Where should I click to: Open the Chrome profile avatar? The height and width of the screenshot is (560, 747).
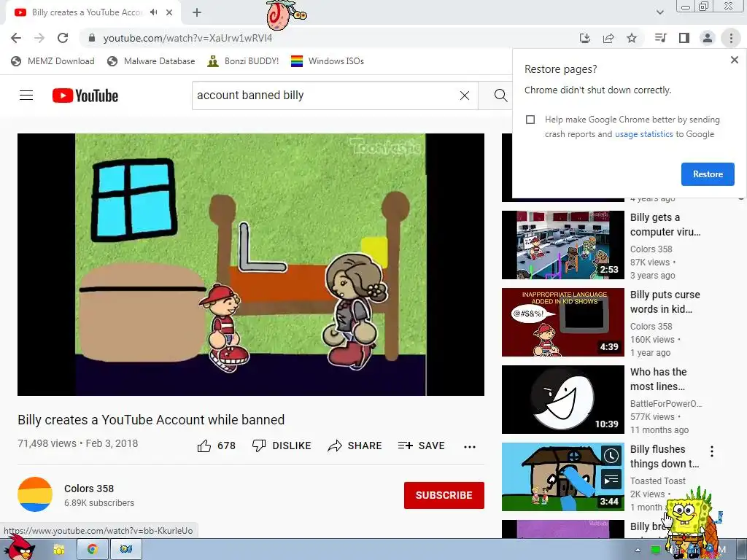tap(708, 38)
